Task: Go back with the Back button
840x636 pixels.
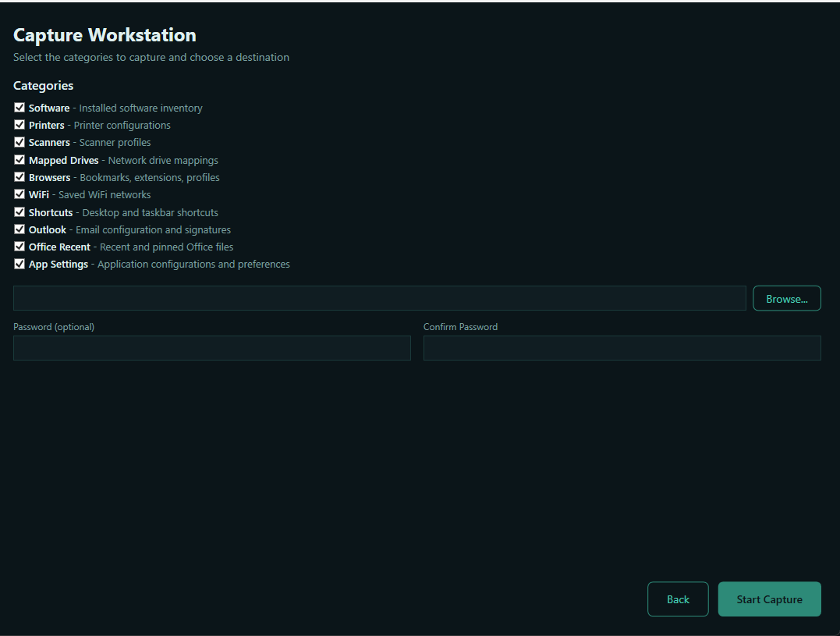Action: [678, 599]
